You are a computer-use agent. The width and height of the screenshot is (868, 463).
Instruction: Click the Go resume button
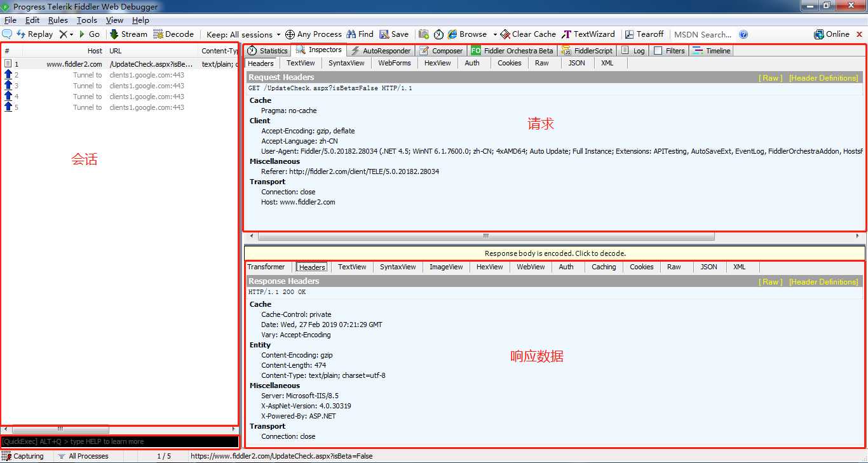(x=90, y=34)
